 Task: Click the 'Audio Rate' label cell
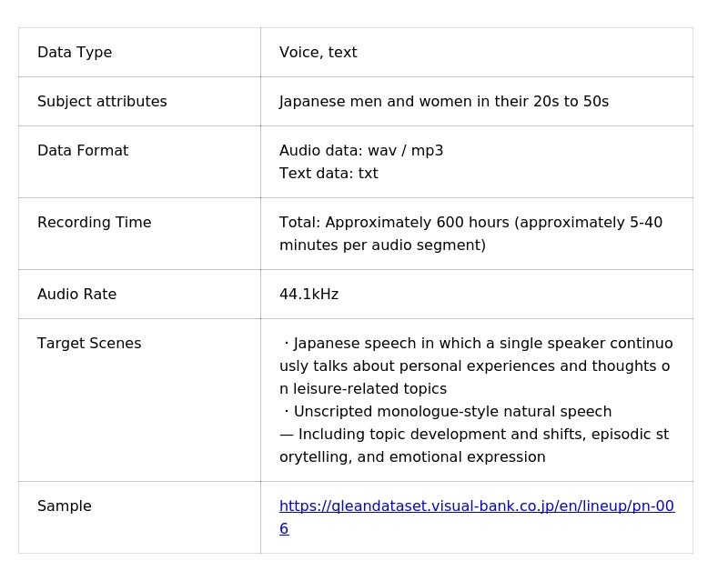pos(76,295)
